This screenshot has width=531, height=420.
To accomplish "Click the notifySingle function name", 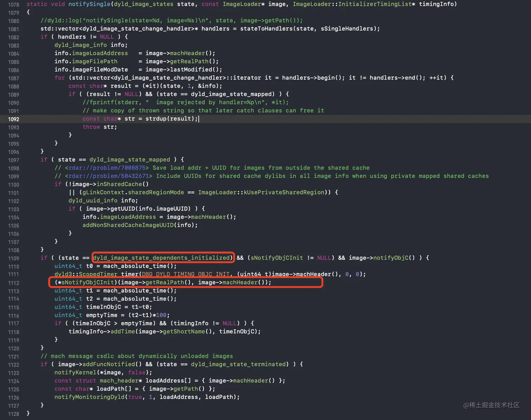I will coord(89,4).
